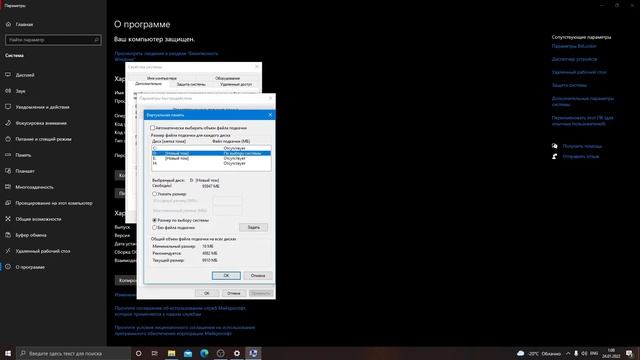640x360 pixels.
Task: Open the rename this PC advanced link
Action: click(582, 121)
